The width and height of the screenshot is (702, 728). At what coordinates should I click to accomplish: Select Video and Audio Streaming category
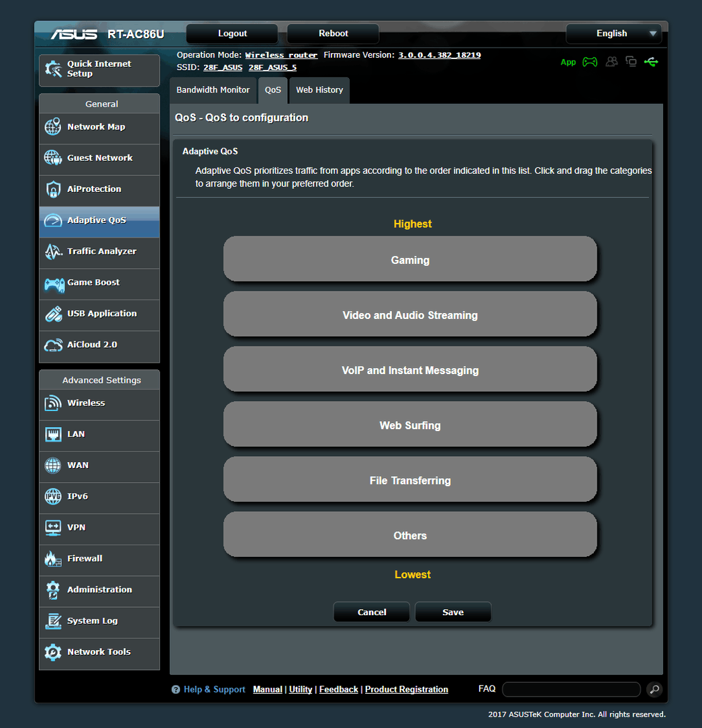tap(410, 314)
